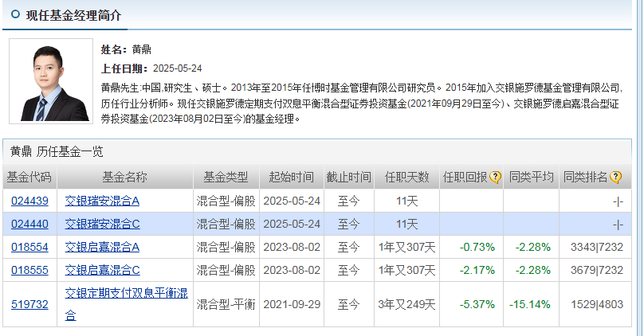This screenshot has width=644, height=336.
Task: Click the 现任基金经理简介 section title
Action: [73, 15]
